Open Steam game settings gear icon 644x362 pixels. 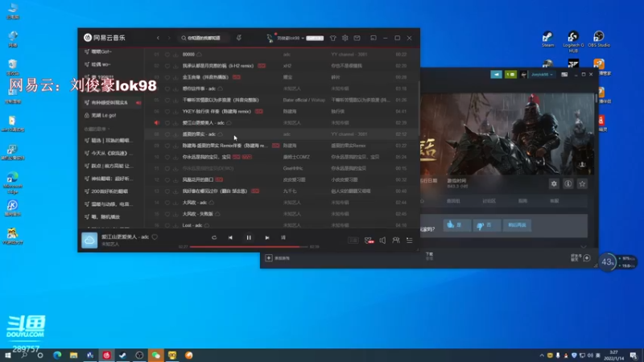[554, 184]
